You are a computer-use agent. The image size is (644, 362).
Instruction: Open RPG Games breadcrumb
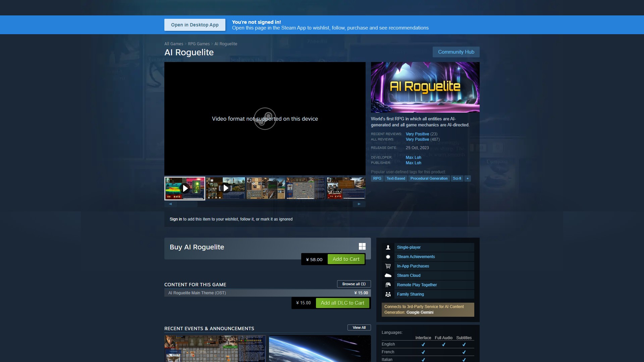coord(199,44)
